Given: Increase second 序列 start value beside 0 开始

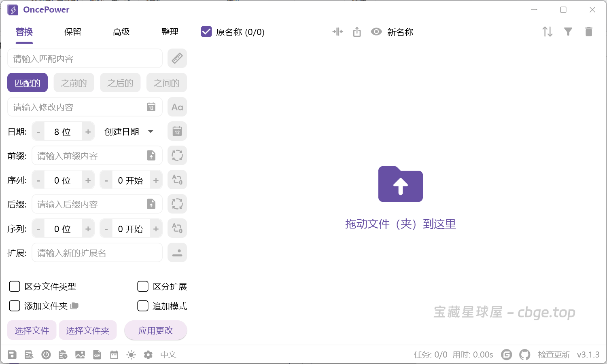Looking at the screenshot, I should (x=156, y=229).
